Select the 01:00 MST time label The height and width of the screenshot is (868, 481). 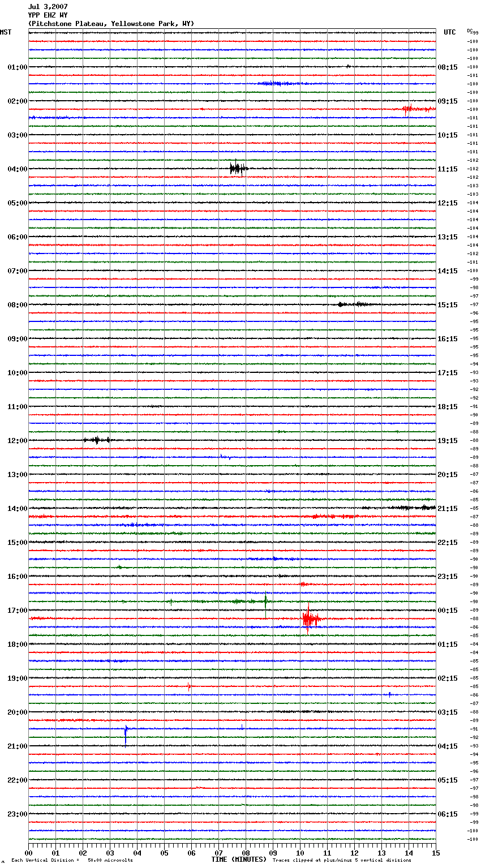tap(18, 67)
